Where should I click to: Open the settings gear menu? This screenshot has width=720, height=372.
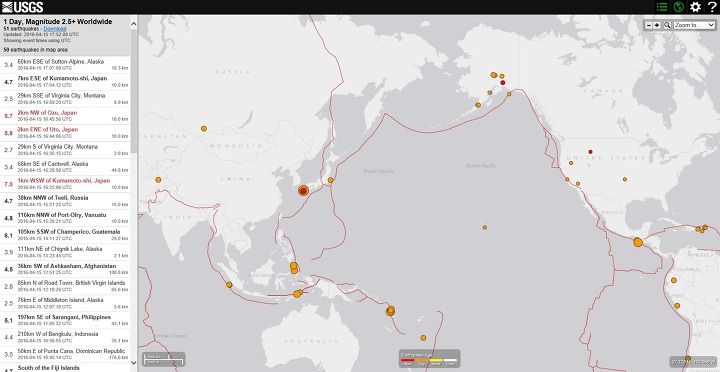(x=696, y=7)
